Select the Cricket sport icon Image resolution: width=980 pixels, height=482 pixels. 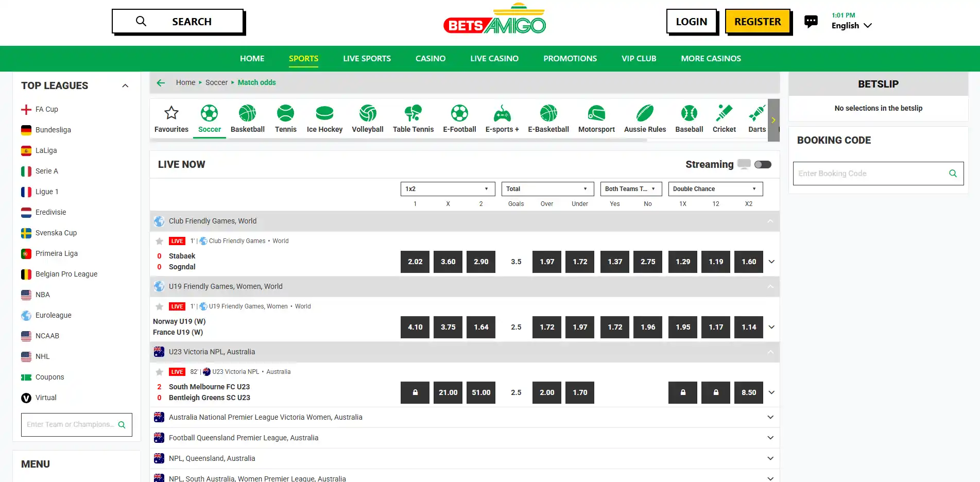pyautogui.click(x=724, y=113)
